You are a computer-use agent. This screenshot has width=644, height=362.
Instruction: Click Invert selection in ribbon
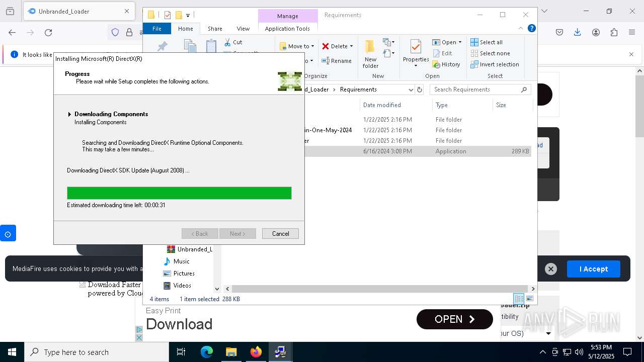coord(495,64)
